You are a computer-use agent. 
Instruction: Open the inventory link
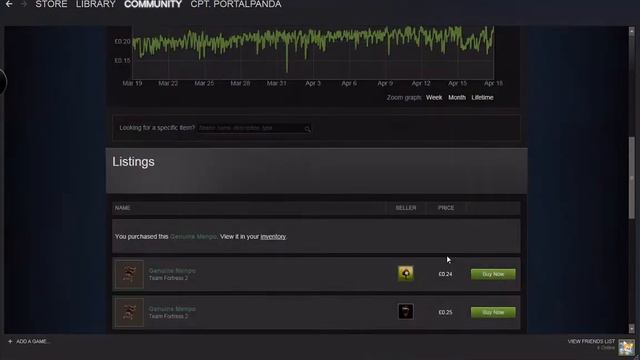[x=273, y=237]
